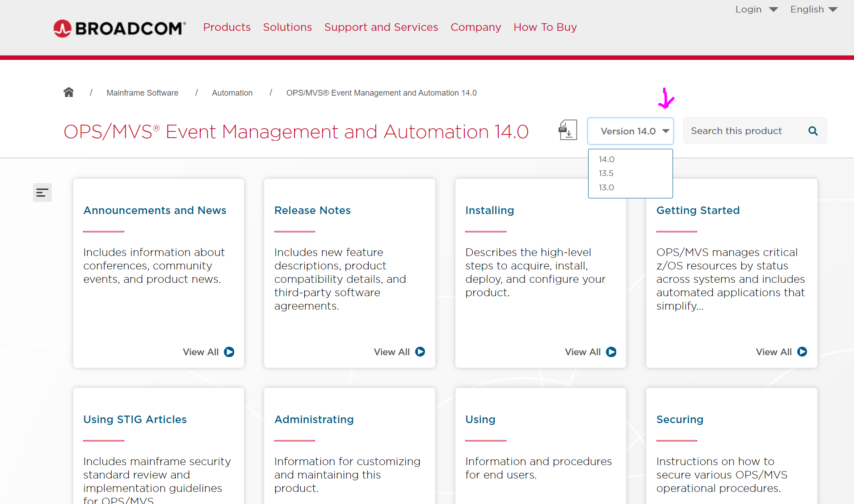Screen dimensions: 854x504
Task: Open the Mainframe Software breadcrumb link
Action: pos(142,93)
